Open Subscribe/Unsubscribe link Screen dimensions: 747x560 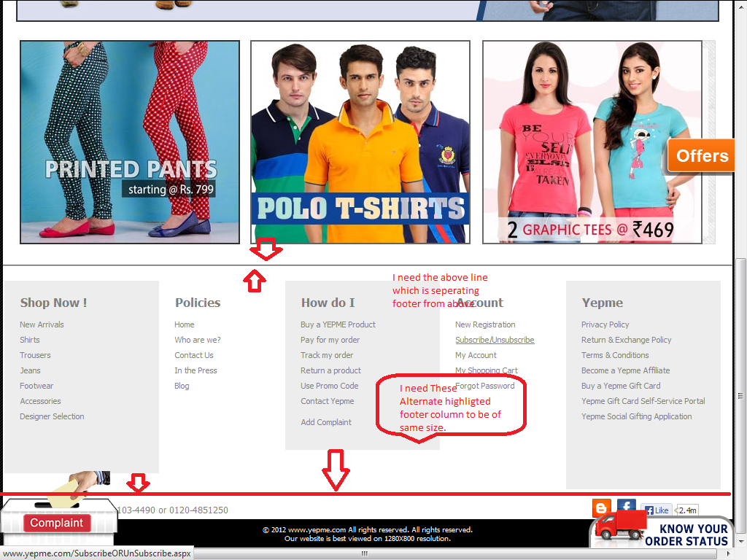point(495,340)
